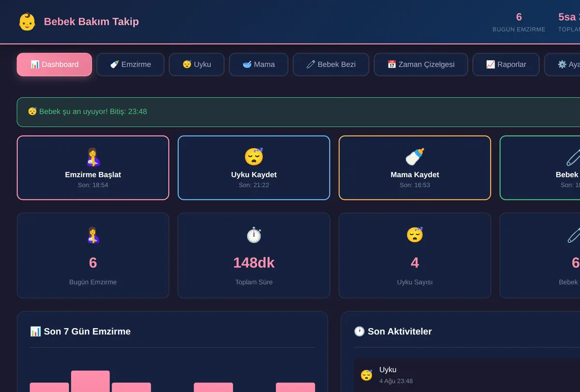Open the Dashboard tab

54,64
